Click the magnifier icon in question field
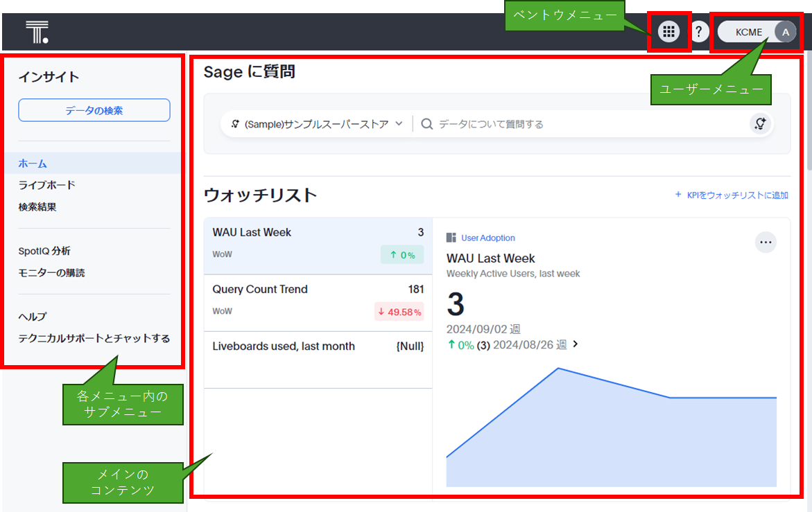The image size is (812, 512). click(427, 124)
